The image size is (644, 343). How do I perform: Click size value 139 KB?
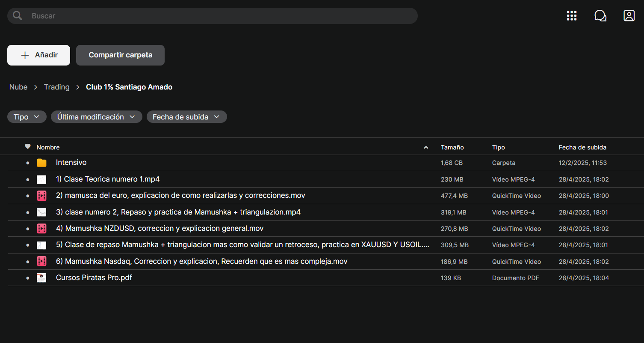coord(451,278)
